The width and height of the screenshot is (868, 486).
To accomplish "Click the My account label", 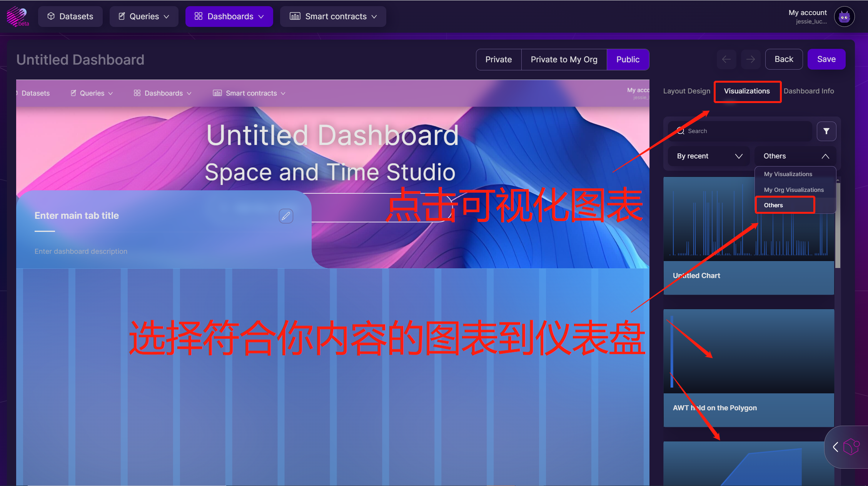I will [x=808, y=13].
